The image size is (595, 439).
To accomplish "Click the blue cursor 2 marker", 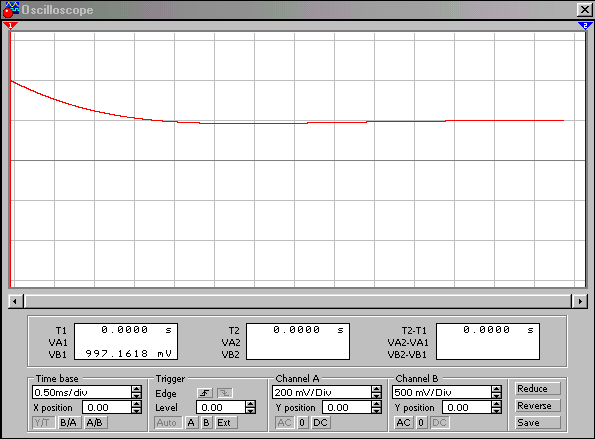I will pyautogui.click(x=585, y=26).
